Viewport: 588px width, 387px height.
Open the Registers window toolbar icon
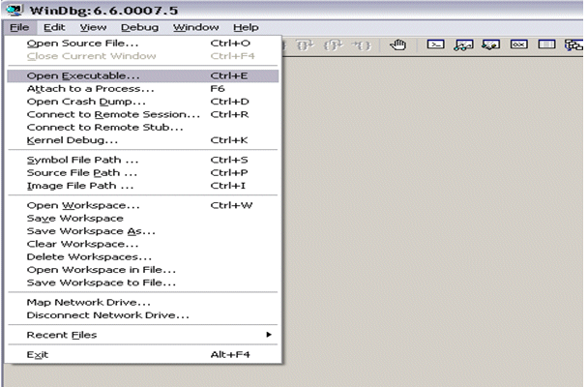pos(517,45)
